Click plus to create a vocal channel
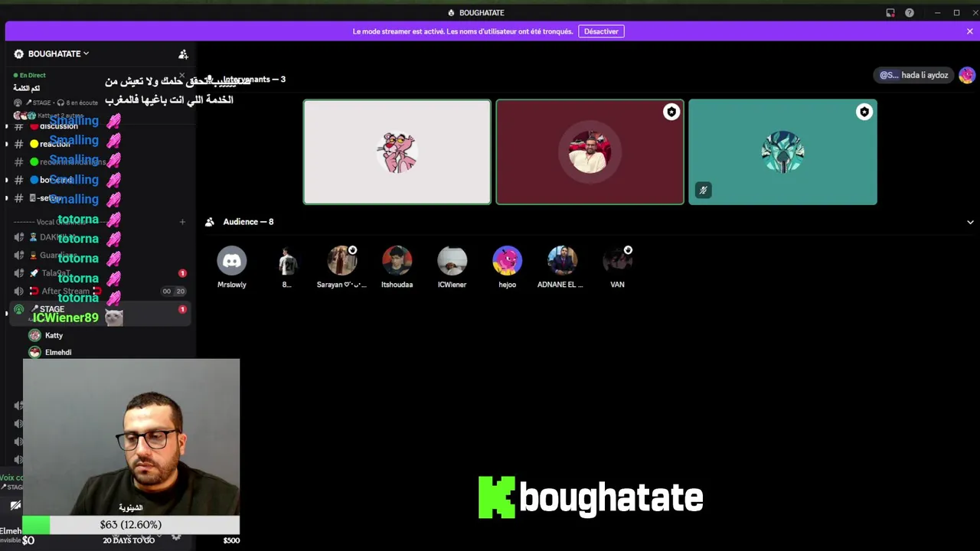Image resolution: width=980 pixels, height=551 pixels. (182, 222)
